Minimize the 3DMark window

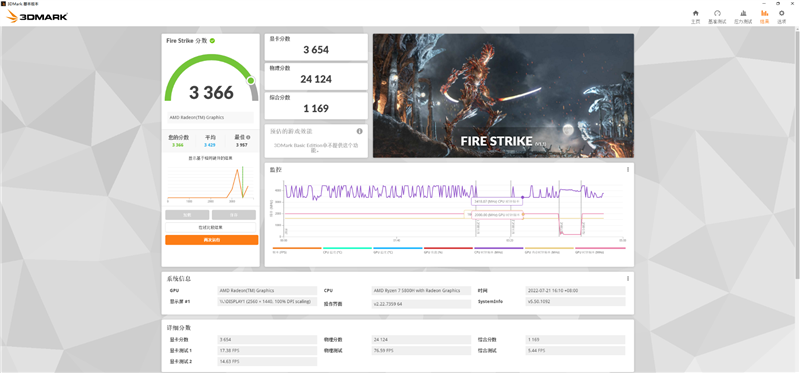(x=763, y=3)
